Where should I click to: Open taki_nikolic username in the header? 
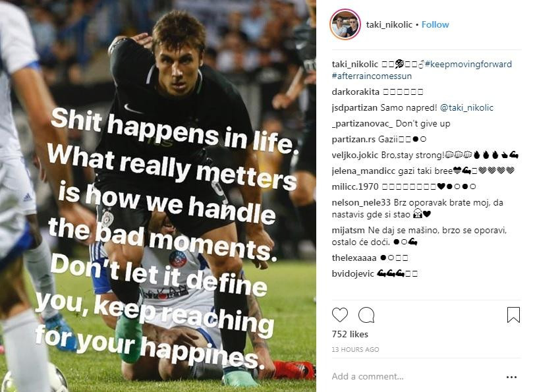389,24
